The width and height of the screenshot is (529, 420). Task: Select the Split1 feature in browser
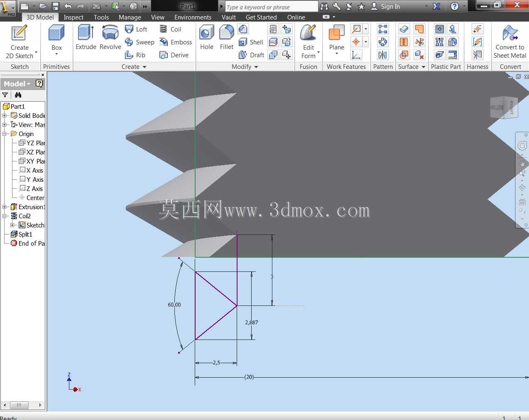point(22,234)
